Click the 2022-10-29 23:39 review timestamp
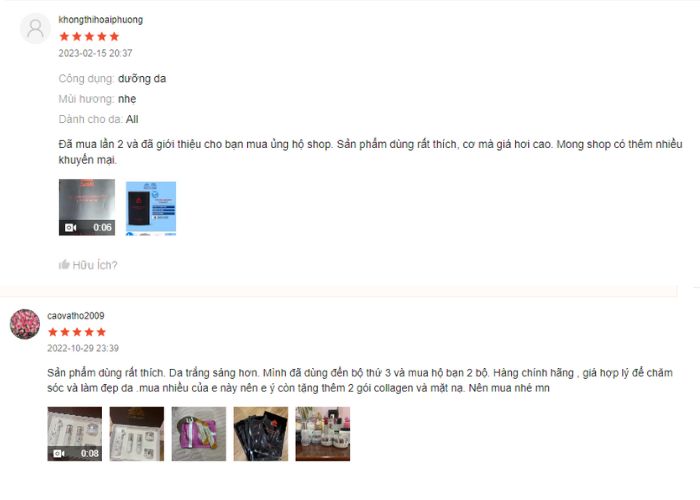Viewport: 700px width, 500px height. click(x=83, y=348)
